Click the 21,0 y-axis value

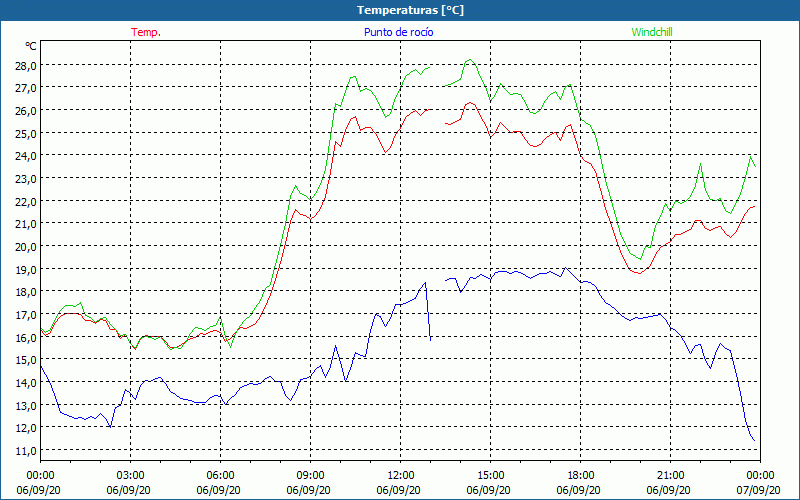pyautogui.click(x=27, y=223)
